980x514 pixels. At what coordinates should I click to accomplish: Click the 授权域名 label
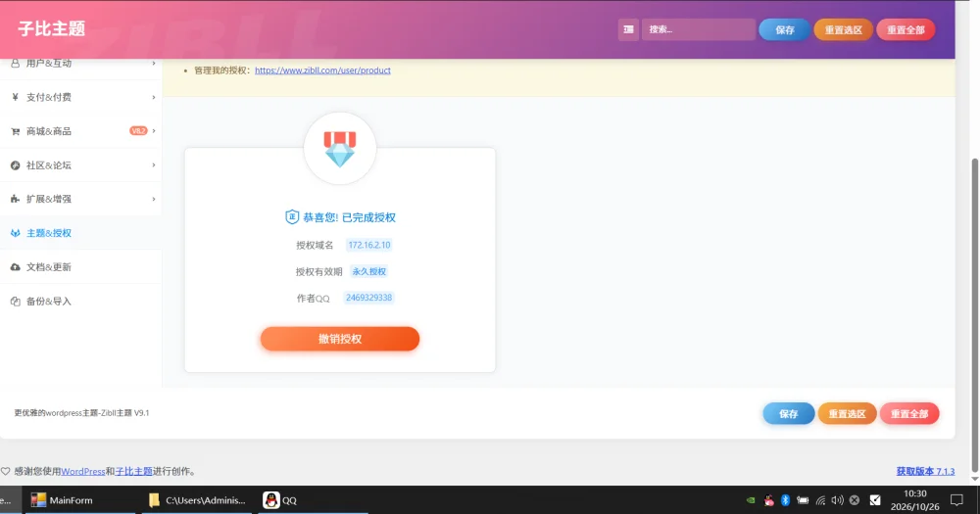click(315, 245)
